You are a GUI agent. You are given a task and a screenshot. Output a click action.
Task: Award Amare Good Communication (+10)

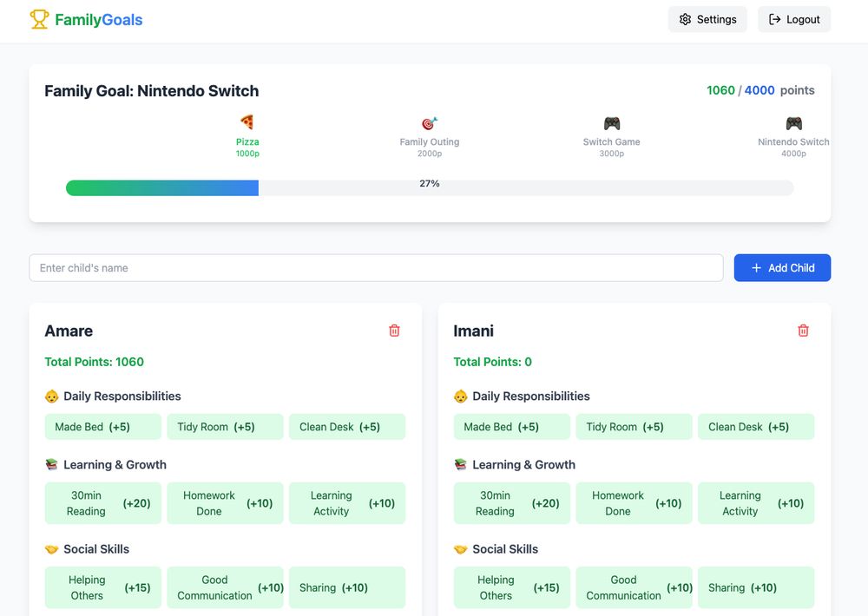point(226,587)
